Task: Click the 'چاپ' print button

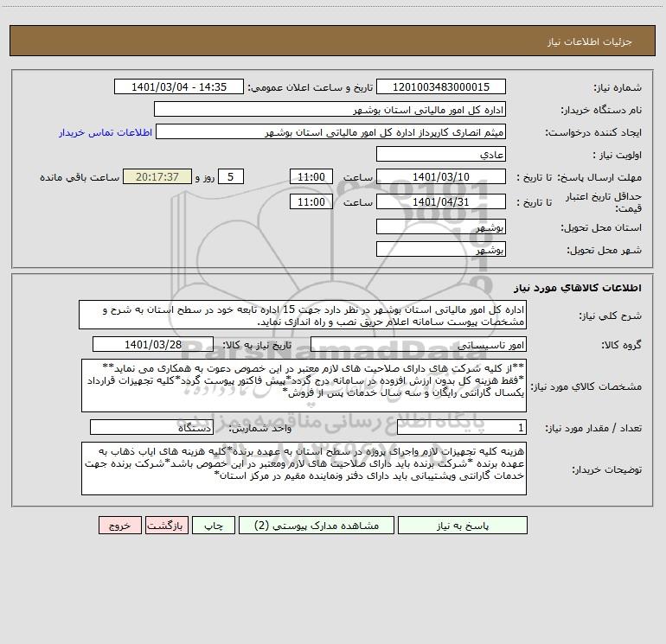Action: click(214, 526)
